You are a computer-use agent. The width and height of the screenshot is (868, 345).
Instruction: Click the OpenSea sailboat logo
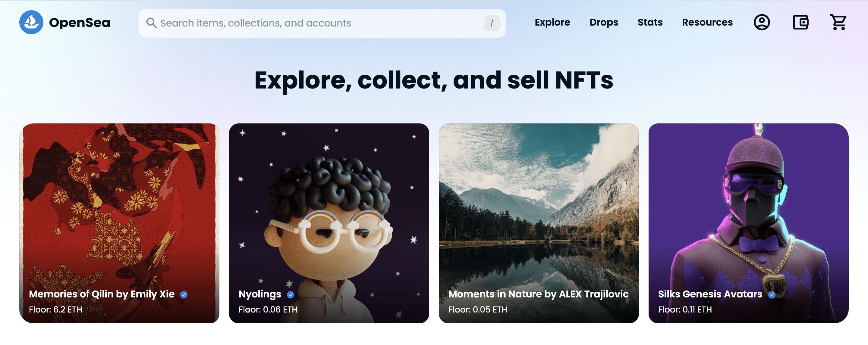[31, 23]
